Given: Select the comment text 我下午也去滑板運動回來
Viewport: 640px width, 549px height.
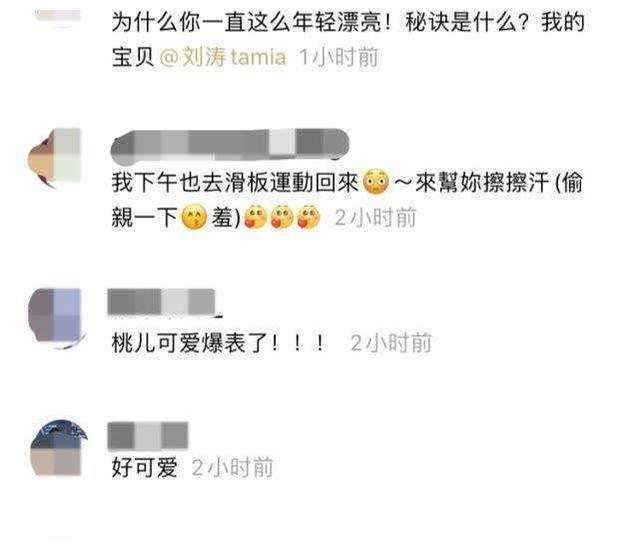Looking at the screenshot, I should click(x=235, y=182).
